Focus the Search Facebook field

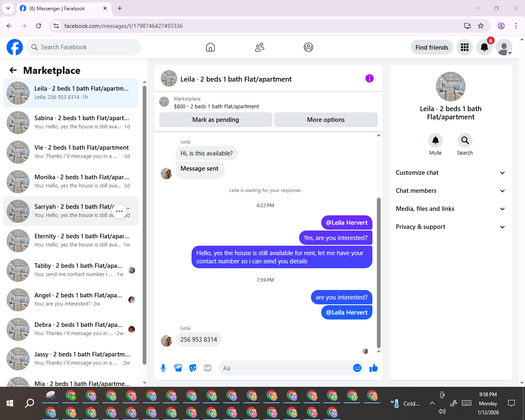tap(84, 47)
